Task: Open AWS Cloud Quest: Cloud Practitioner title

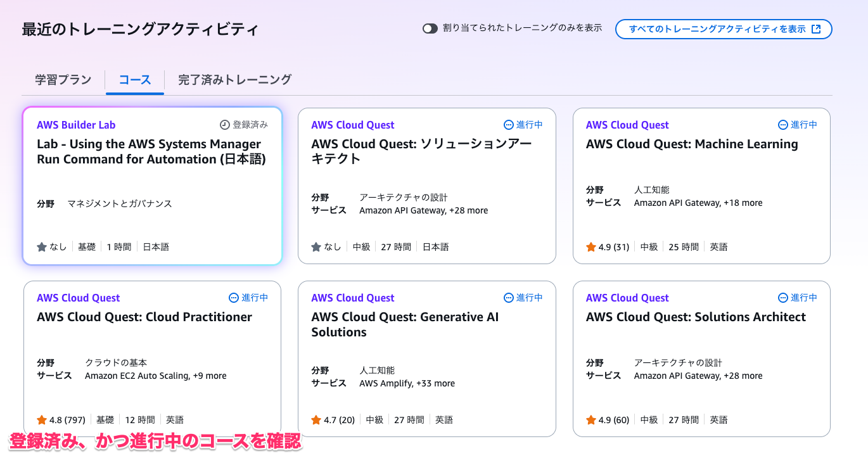Action: pos(144,317)
